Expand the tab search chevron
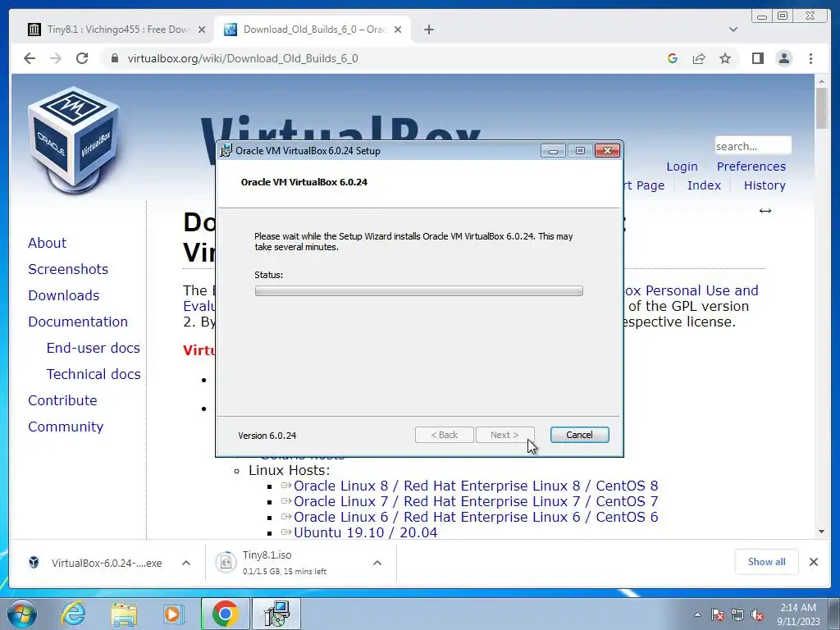The width and height of the screenshot is (840, 630). 733,30
